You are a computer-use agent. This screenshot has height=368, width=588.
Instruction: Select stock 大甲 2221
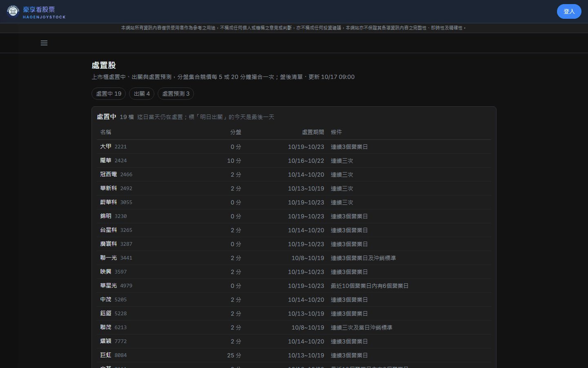point(114,146)
